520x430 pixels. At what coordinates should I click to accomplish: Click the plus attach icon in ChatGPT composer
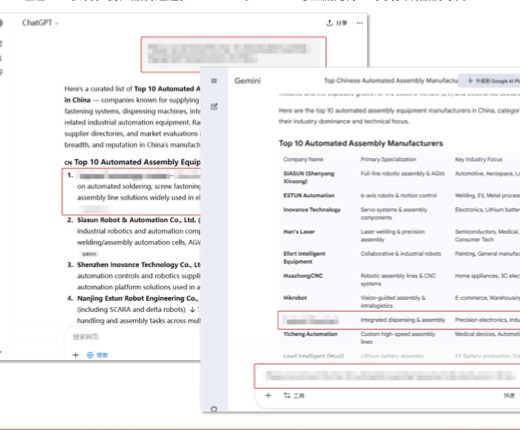pyautogui.click(x=76, y=355)
